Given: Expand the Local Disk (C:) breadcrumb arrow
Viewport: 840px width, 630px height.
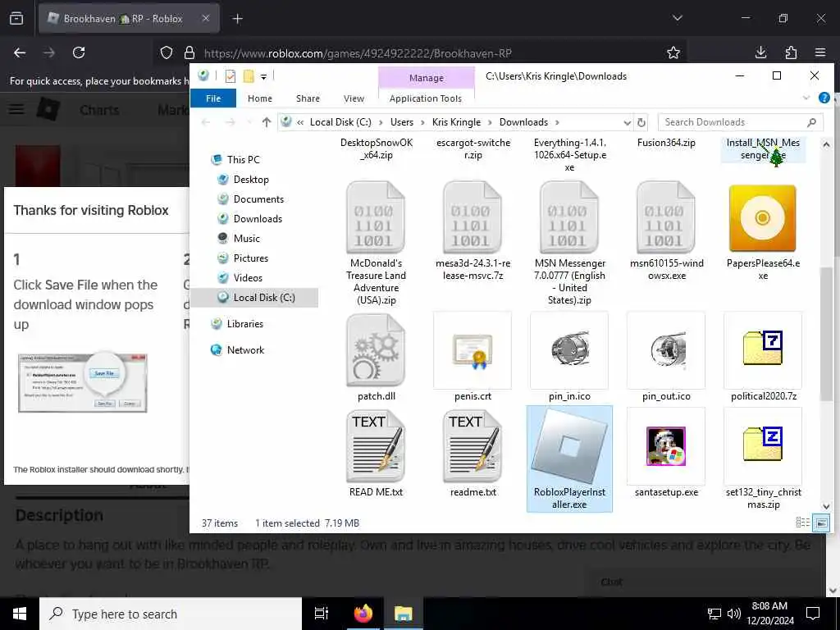Looking at the screenshot, I should pos(381,123).
